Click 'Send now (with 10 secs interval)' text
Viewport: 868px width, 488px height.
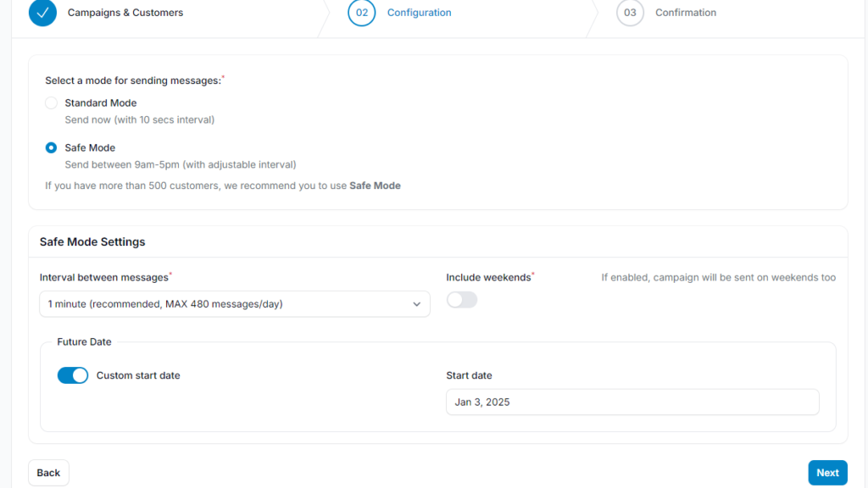click(x=140, y=119)
